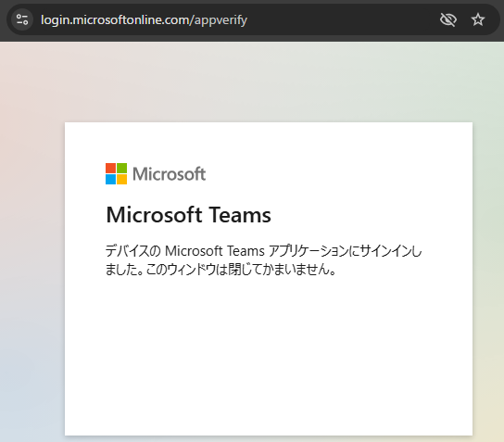Select the Japanese sign-in confirmation message
Image resolution: width=504 pixels, height=442 pixels.
pos(263,259)
